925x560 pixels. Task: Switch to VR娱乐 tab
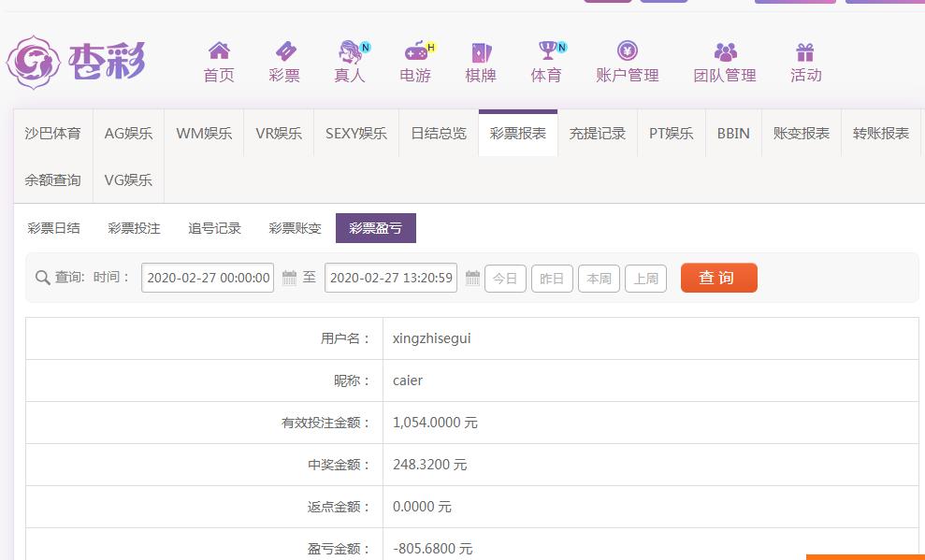point(279,133)
